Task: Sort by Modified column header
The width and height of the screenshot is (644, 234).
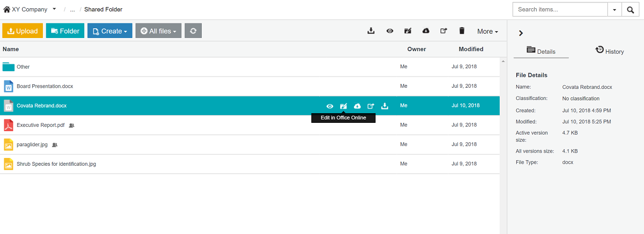Action: click(471, 49)
